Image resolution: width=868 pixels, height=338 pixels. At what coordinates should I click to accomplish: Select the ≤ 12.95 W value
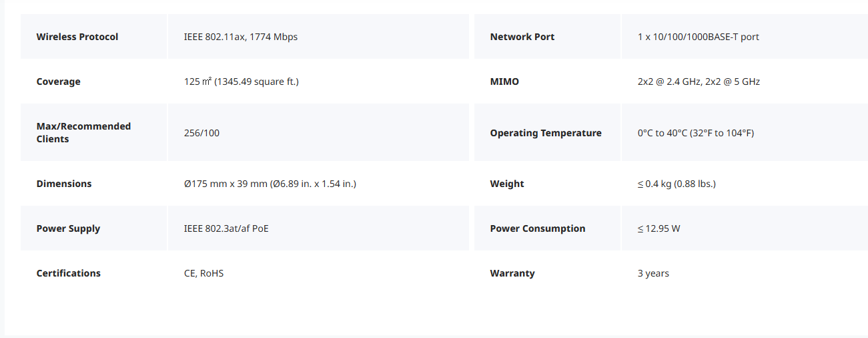pos(659,228)
